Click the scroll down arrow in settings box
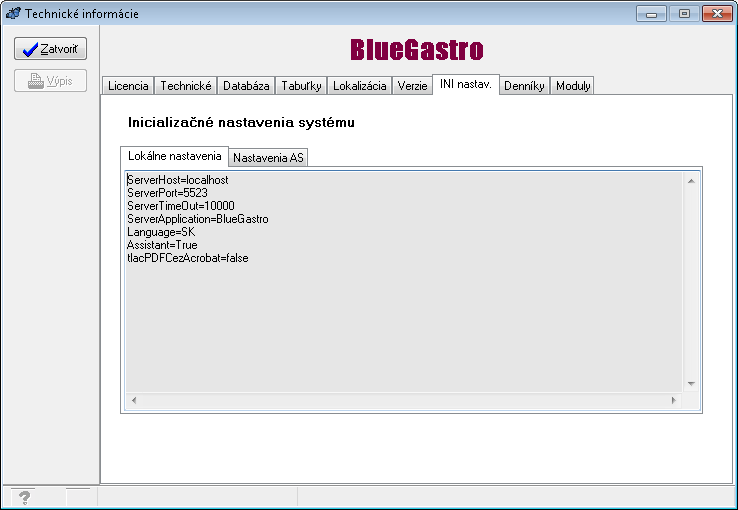The width and height of the screenshot is (738, 510). 691,384
